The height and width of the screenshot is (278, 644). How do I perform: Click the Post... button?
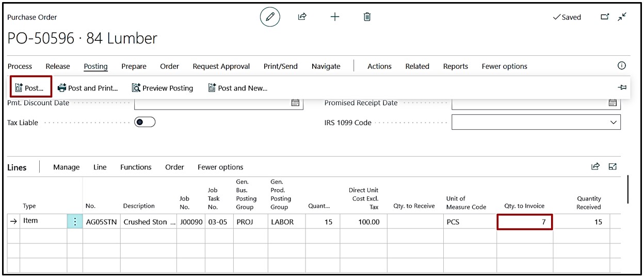coord(30,88)
